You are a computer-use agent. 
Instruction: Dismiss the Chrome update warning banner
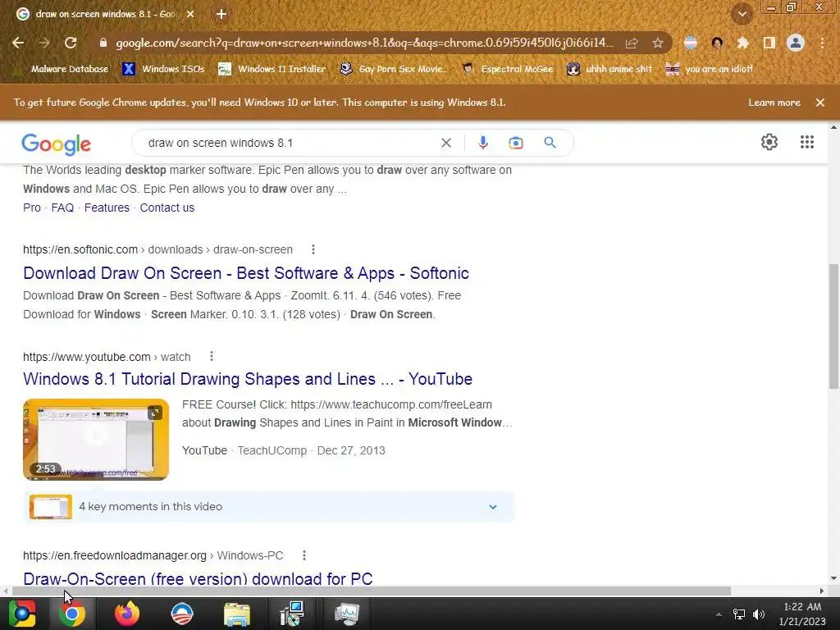[x=820, y=103]
